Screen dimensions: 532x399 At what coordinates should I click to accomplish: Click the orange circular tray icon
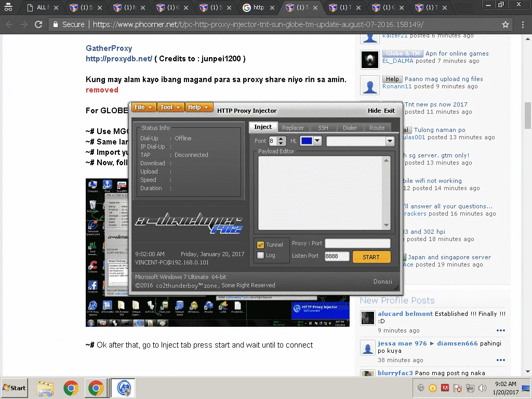[433, 388]
